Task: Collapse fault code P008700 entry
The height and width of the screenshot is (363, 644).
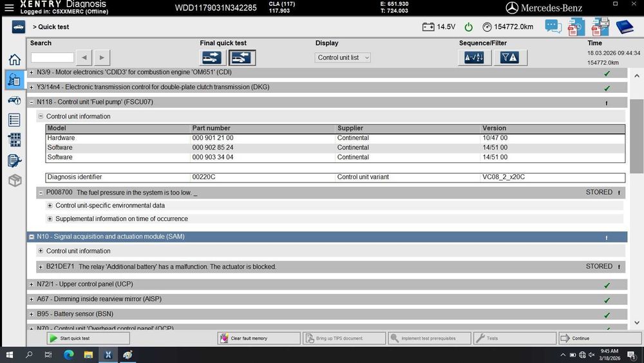Action: pos(41,193)
